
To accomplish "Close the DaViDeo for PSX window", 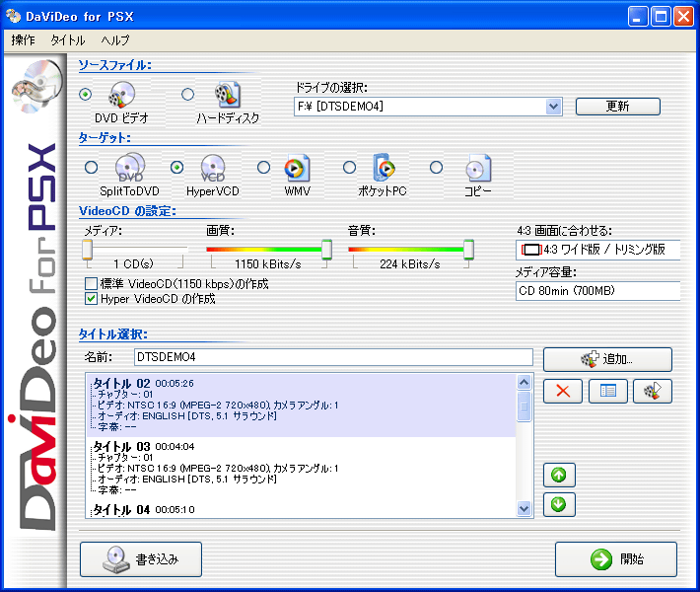I will [683, 17].
